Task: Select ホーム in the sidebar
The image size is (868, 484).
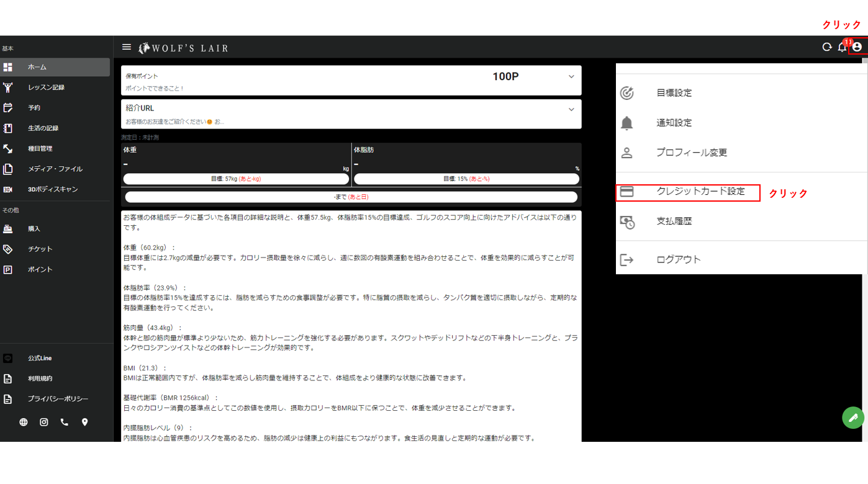Action: (x=55, y=67)
